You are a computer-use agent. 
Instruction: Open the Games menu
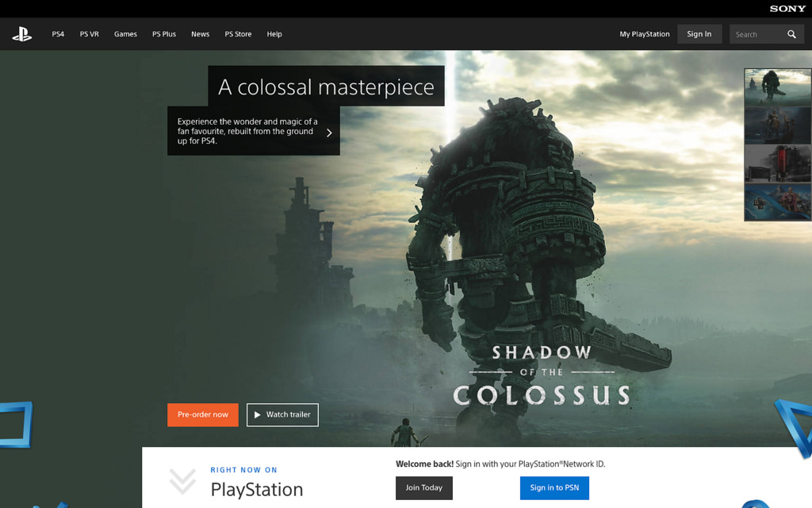pyautogui.click(x=125, y=34)
